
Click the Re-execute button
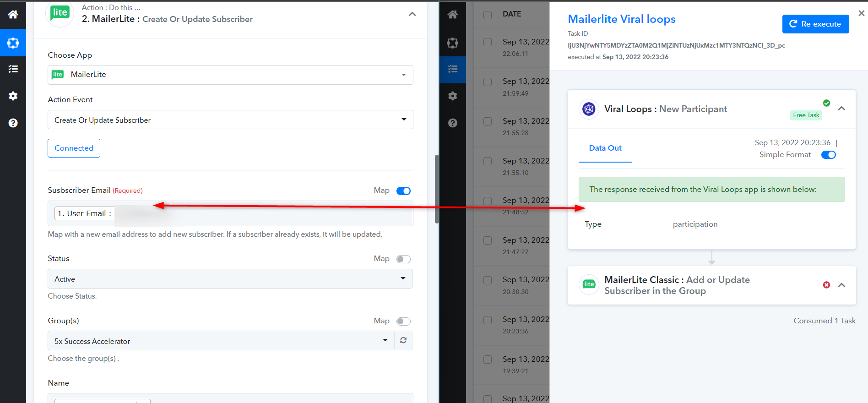(x=815, y=24)
